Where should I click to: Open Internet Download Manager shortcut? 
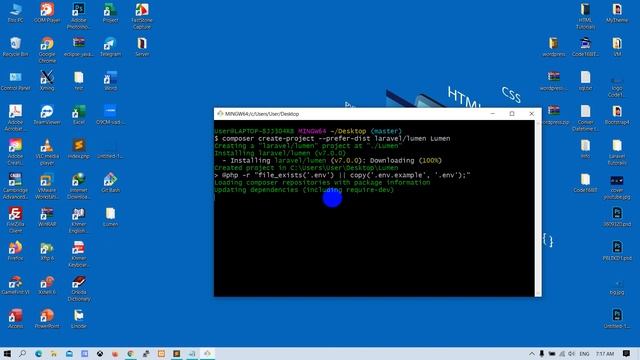(x=78, y=186)
